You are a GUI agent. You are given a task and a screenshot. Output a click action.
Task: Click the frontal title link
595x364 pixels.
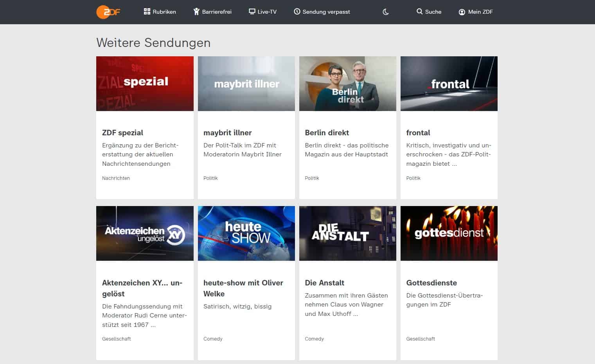pos(418,133)
